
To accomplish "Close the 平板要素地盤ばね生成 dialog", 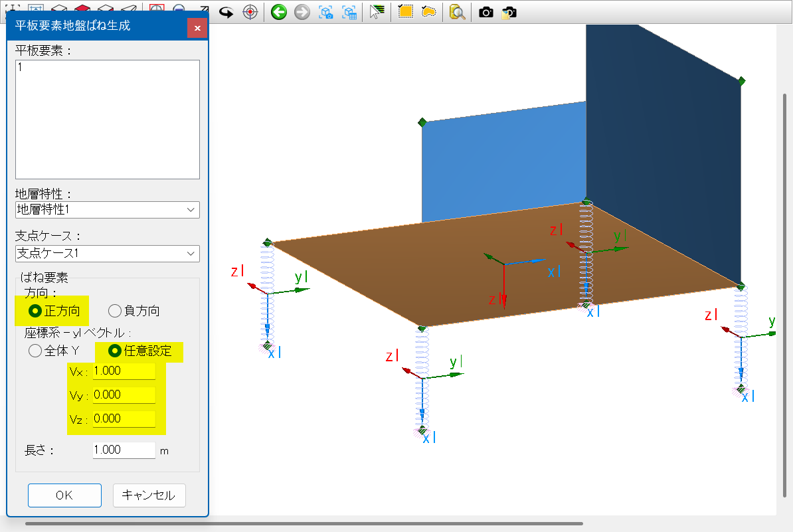I will pos(197,28).
